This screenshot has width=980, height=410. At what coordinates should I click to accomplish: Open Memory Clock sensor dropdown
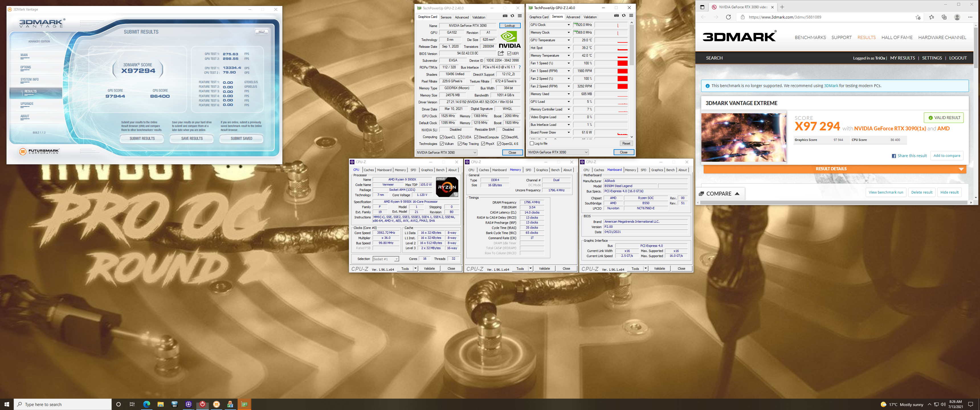point(568,32)
